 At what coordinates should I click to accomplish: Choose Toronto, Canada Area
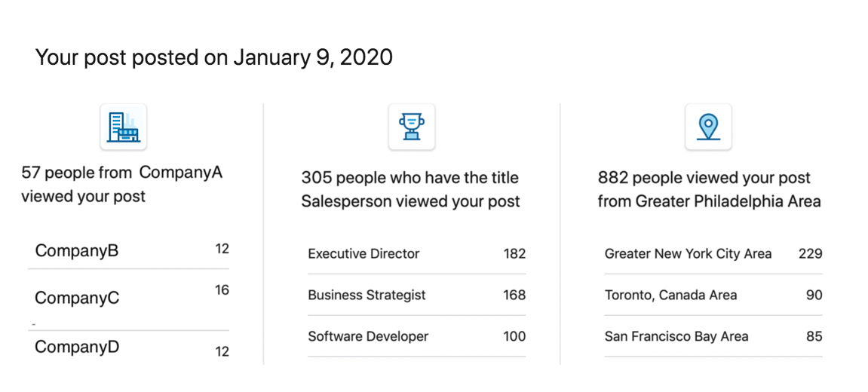click(x=713, y=295)
